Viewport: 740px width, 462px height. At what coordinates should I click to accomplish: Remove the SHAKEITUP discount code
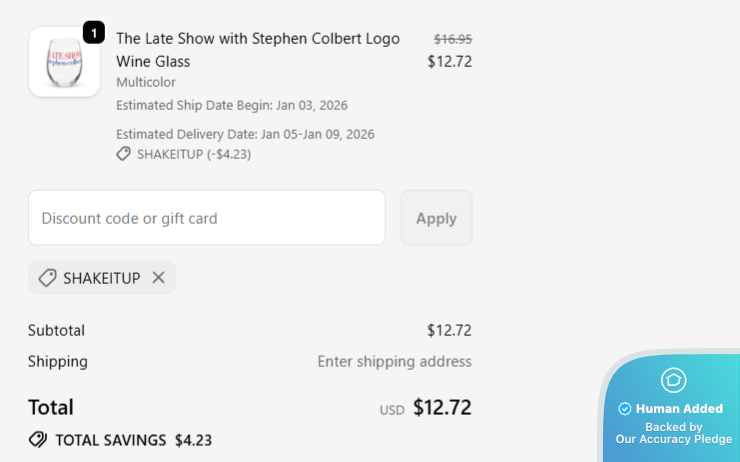(158, 278)
